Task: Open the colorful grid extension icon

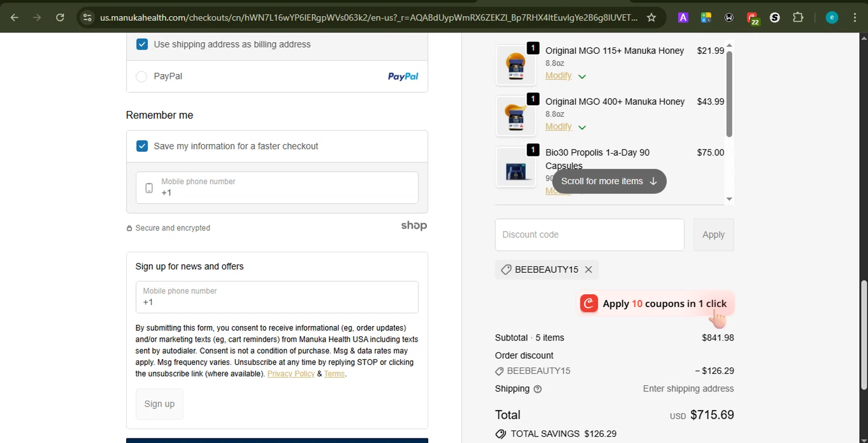Action: tap(705, 17)
